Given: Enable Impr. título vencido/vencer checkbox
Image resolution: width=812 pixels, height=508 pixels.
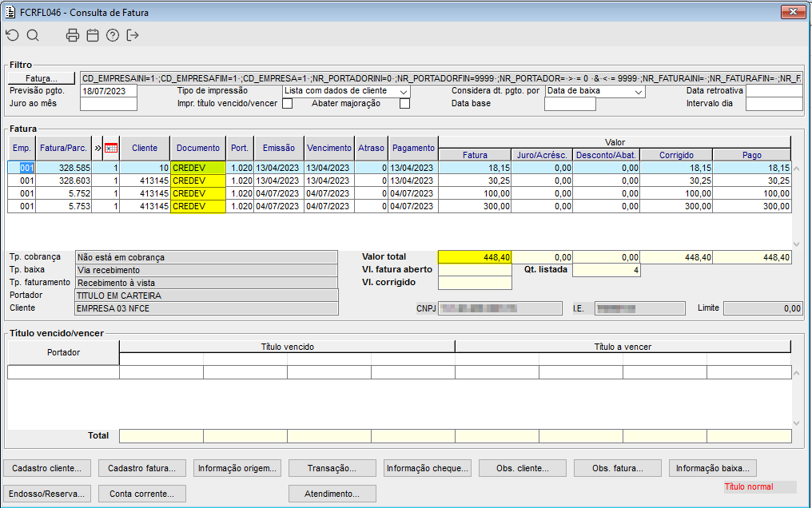Looking at the screenshot, I should [x=288, y=103].
